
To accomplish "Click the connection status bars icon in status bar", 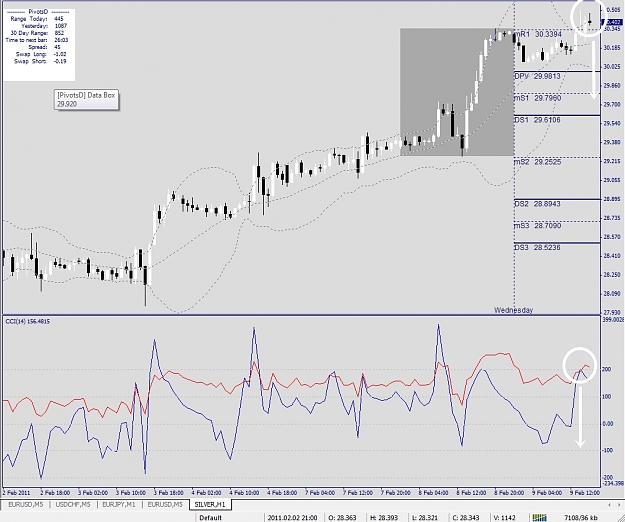I will pos(539,518).
